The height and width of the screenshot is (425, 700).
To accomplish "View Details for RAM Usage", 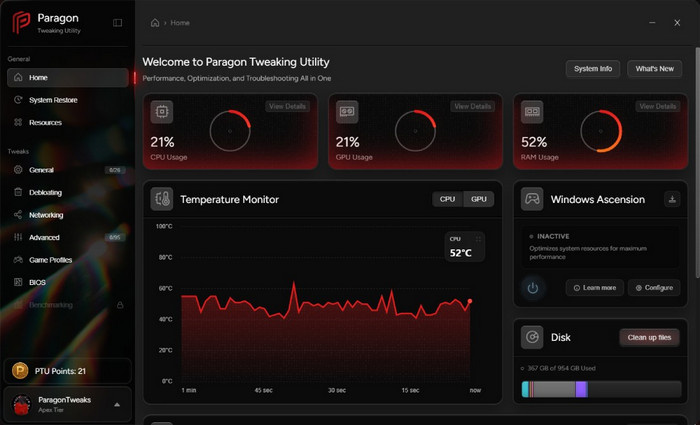I will click(658, 106).
